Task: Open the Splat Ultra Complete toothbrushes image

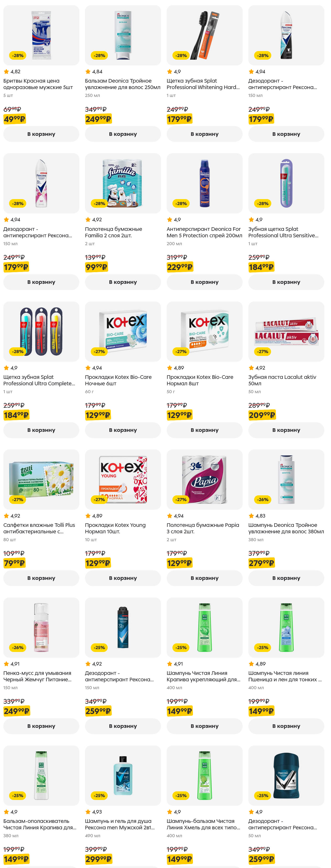Action: click(41, 331)
